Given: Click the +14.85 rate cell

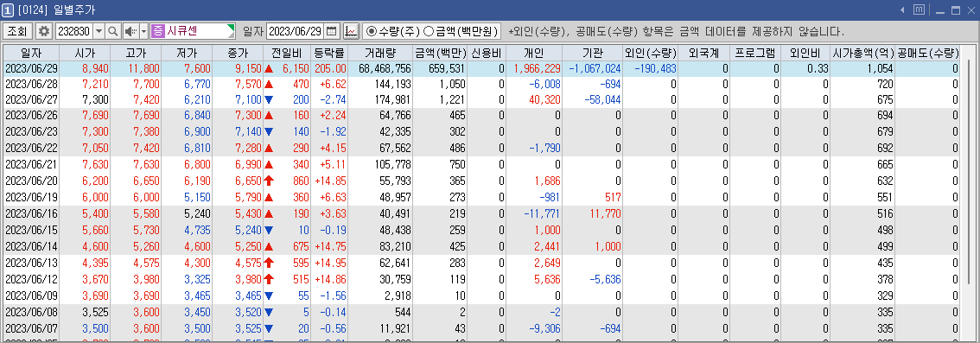Looking at the screenshot, I should point(330,181).
